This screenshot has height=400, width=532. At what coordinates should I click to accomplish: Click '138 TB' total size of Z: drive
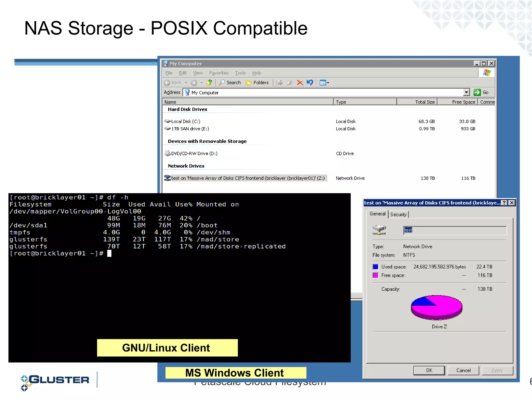coord(428,178)
